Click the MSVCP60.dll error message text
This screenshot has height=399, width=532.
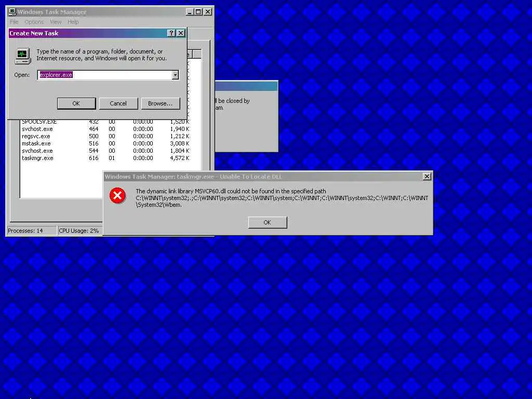click(x=282, y=198)
